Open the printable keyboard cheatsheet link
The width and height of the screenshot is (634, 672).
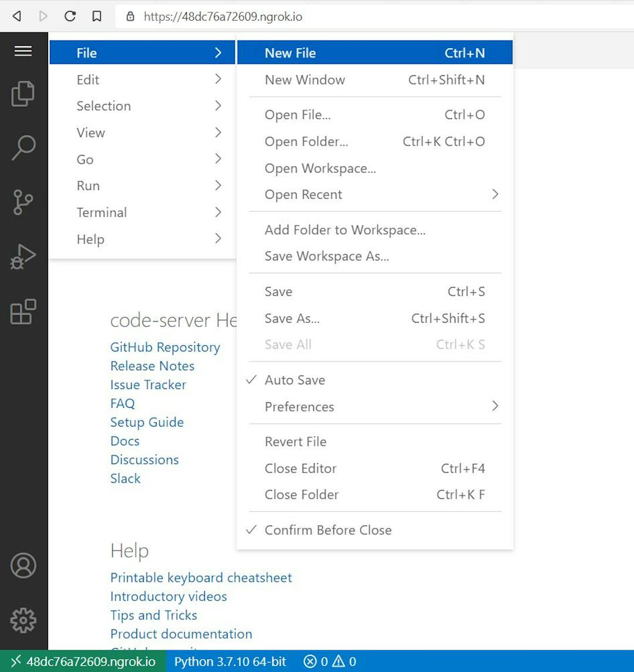point(201,578)
